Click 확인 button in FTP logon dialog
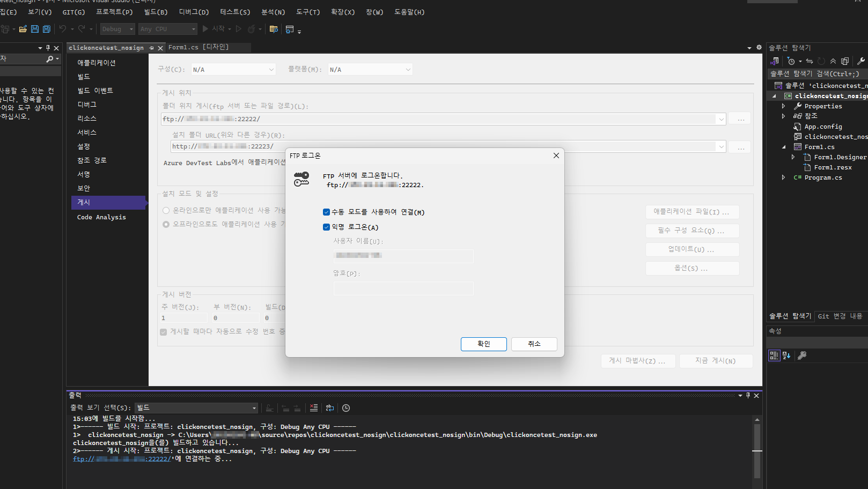 [x=484, y=344]
